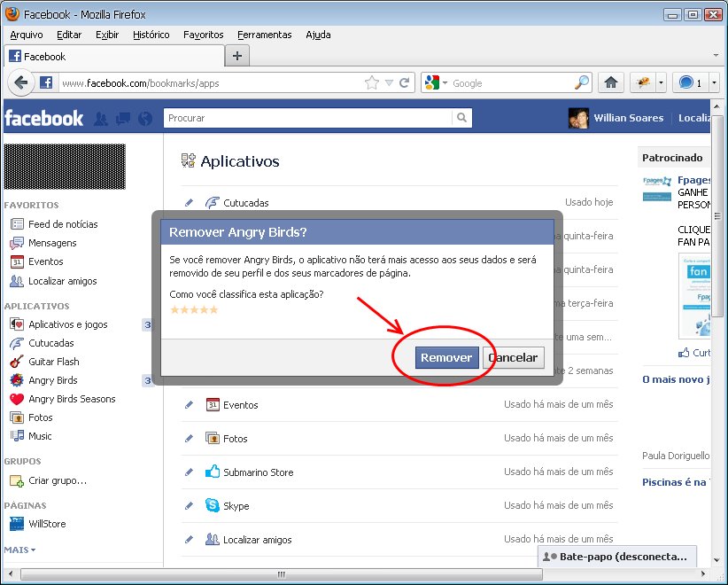728x585 pixels.
Task: Click Submarino Store thumbs-up icon
Action: click(x=213, y=472)
